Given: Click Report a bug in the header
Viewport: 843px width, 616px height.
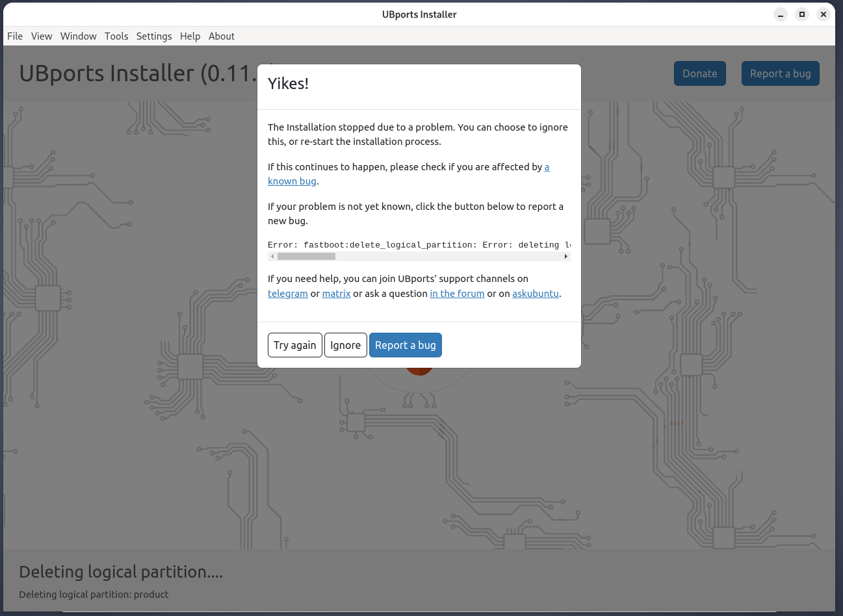Looking at the screenshot, I should (781, 73).
